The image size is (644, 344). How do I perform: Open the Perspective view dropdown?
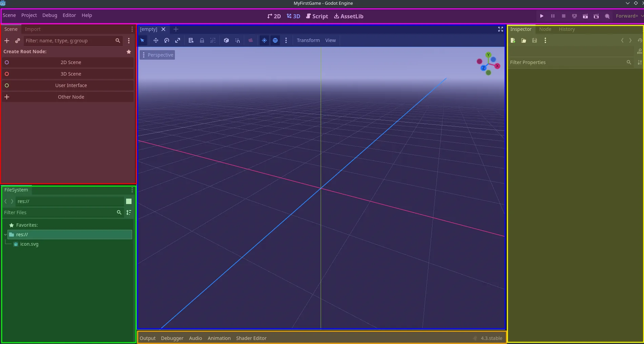click(157, 55)
